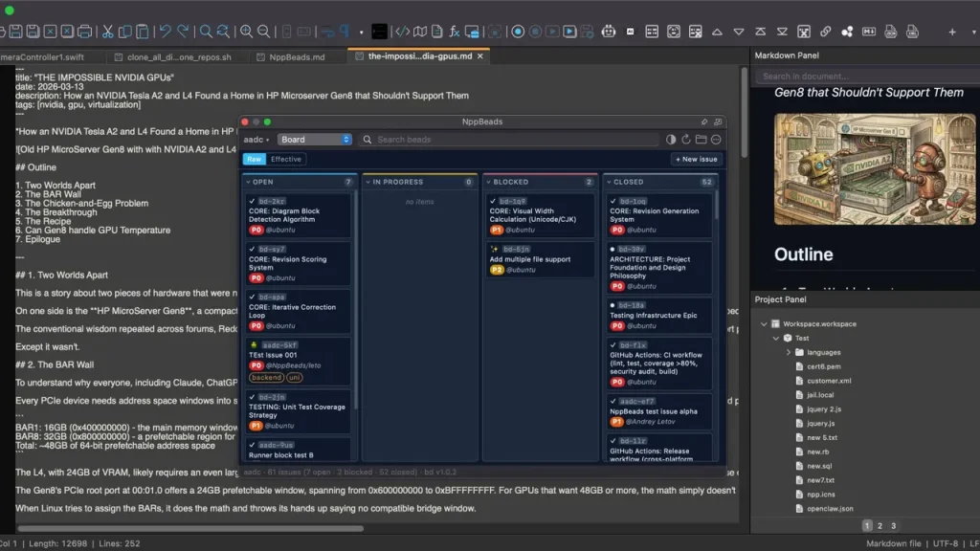Open the Diagram Block Detection Algorithm card
Viewport: 980px width, 551px height.
pos(298,215)
